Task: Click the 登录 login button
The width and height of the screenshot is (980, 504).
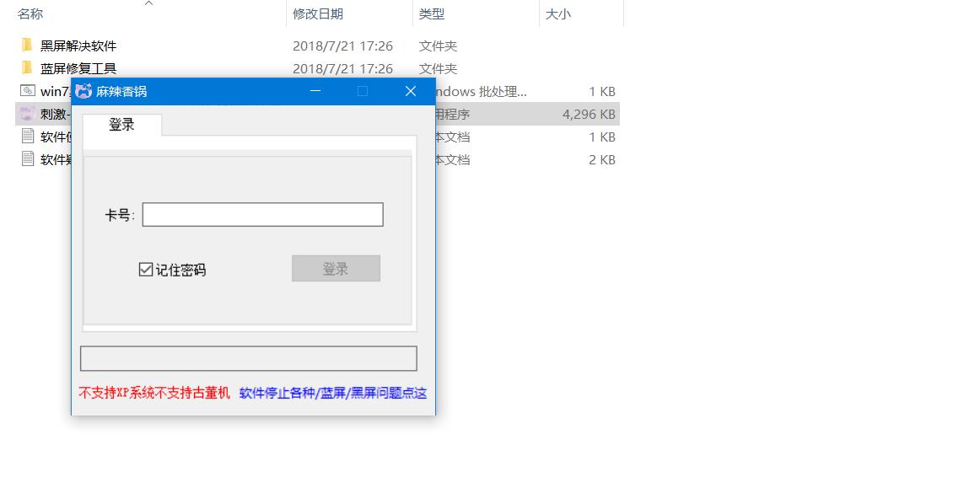Action: tap(336, 268)
